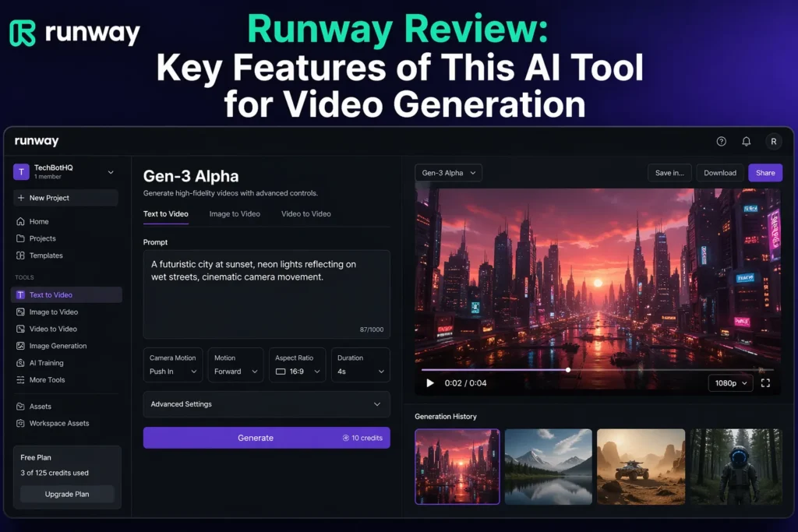Click the '3 of 125 credits used' text
Viewport: 798px width, 532px height.
tap(55, 473)
